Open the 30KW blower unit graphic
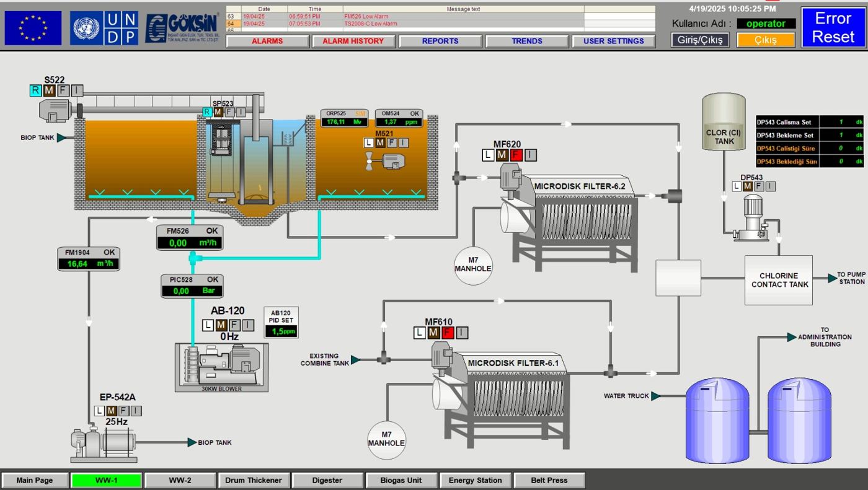Image resolution: width=868 pixels, height=490 pixels. point(222,368)
